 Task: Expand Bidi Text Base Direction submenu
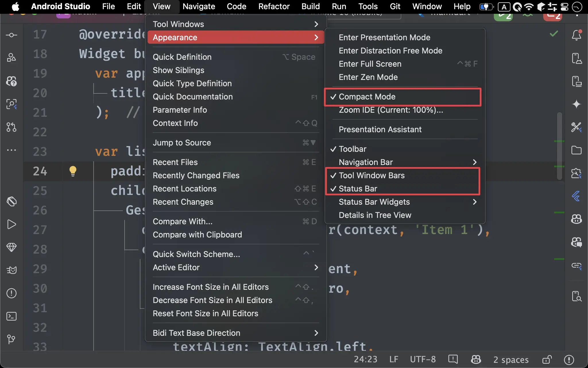pyautogui.click(x=236, y=333)
